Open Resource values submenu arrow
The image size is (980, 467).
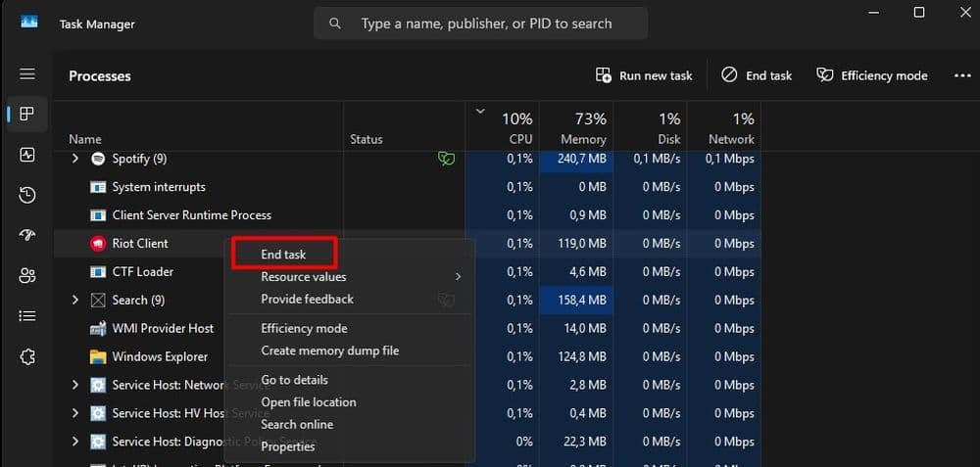(x=458, y=277)
